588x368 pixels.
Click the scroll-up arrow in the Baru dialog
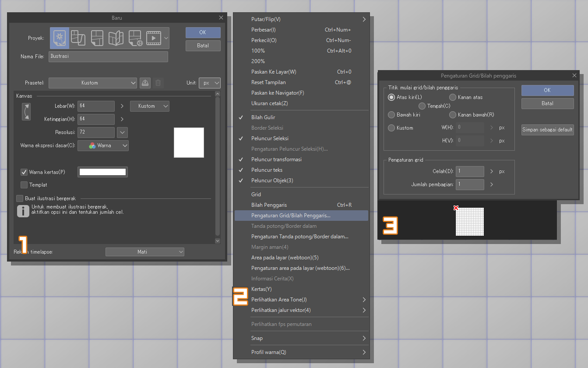point(218,94)
